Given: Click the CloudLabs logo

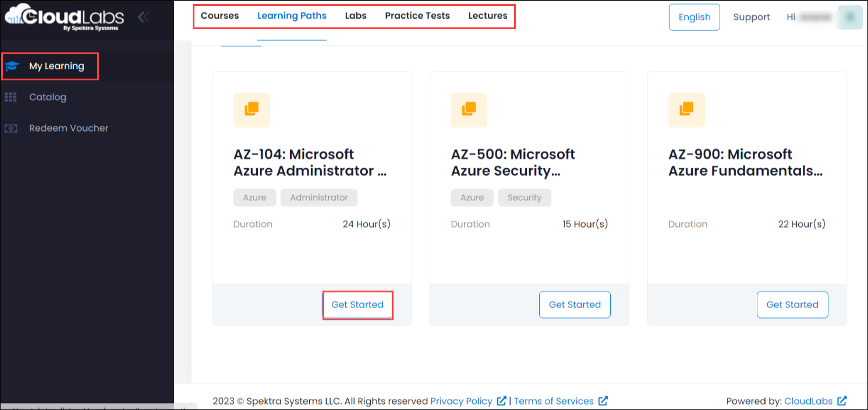Looking at the screenshot, I should [x=64, y=17].
